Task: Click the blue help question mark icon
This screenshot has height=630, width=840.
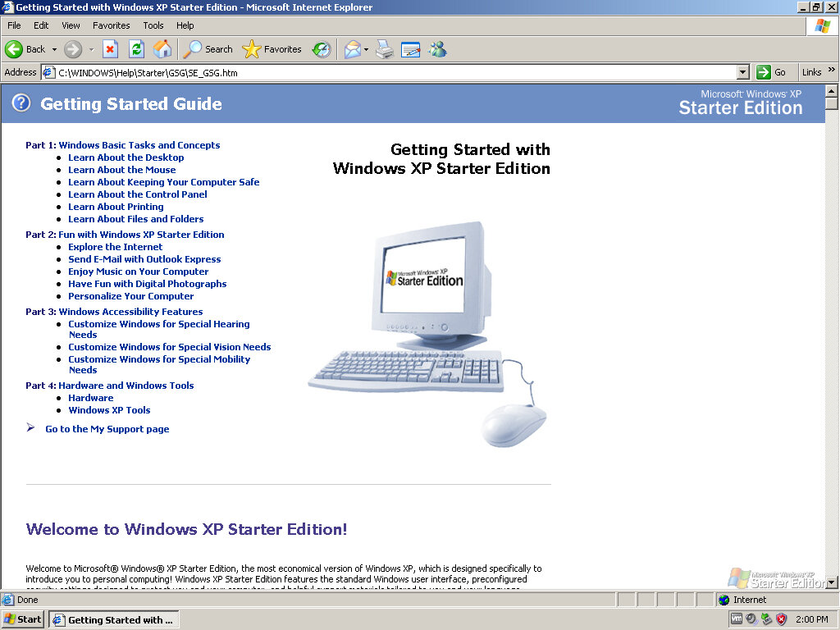Action: coord(21,103)
